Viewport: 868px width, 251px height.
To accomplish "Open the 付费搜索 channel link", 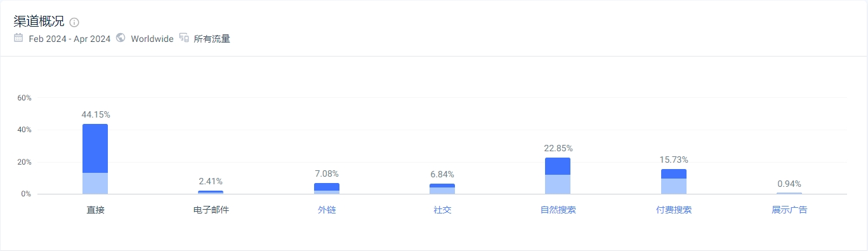I will pos(674,210).
